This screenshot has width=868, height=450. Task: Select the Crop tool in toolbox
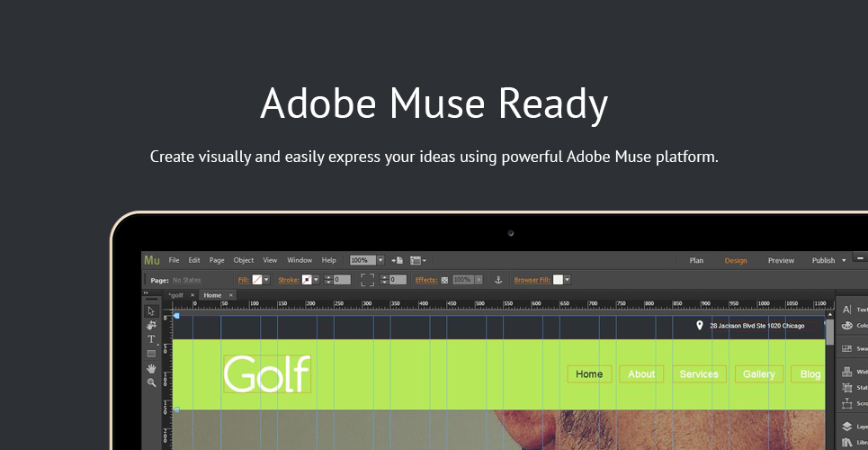(151, 325)
